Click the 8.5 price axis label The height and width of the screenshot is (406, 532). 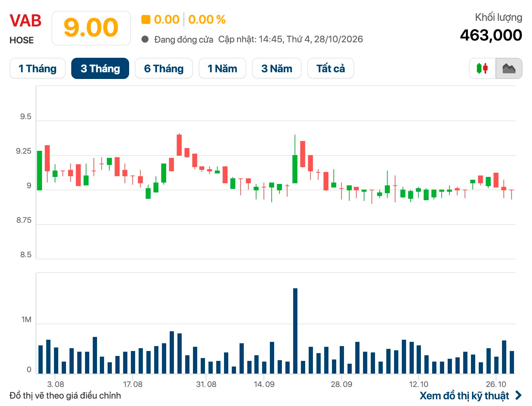[x=26, y=255]
